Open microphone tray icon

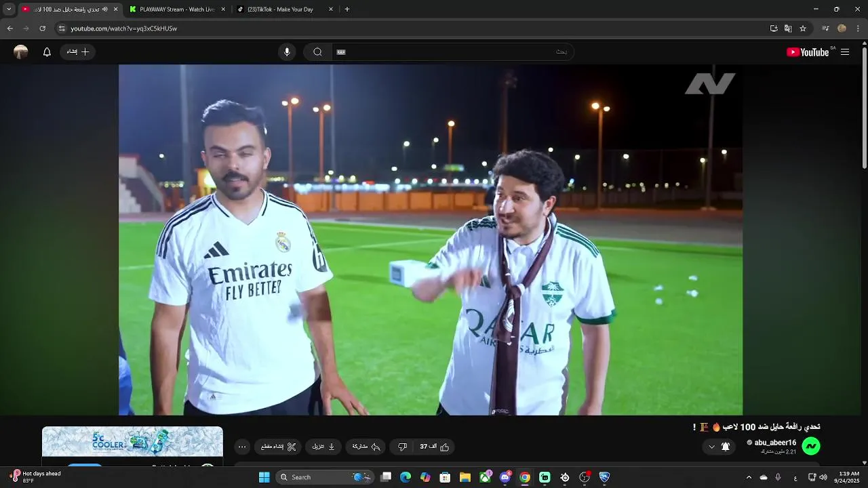coord(778,477)
